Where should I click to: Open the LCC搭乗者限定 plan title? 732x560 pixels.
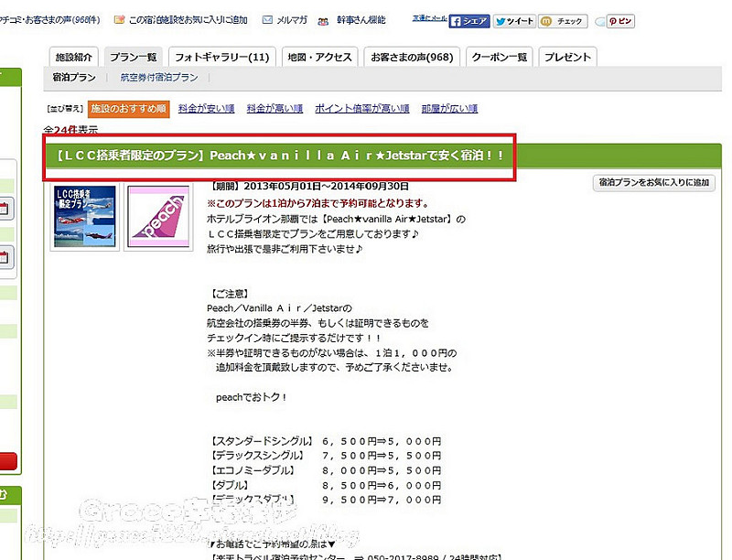pos(280,156)
